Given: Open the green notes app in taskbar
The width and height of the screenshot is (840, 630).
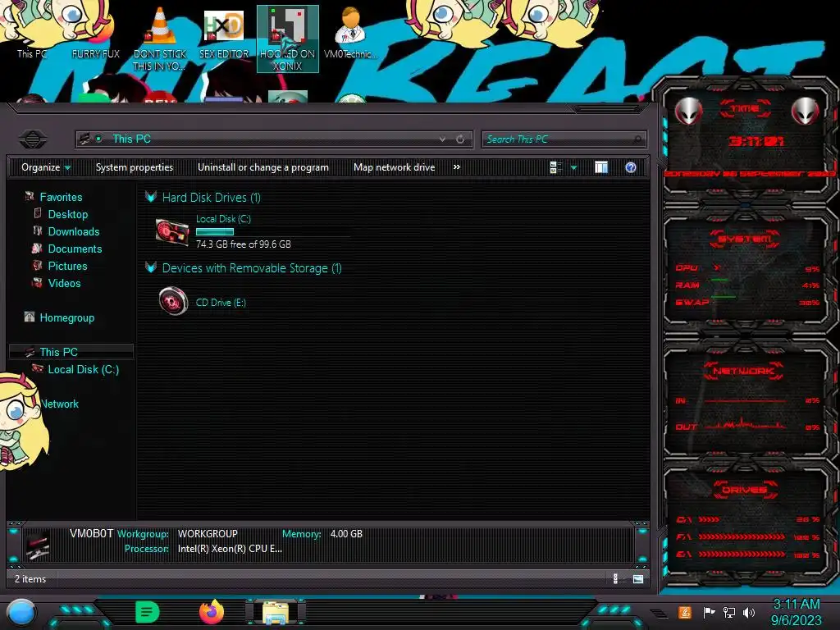Looking at the screenshot, I should 148,612.
